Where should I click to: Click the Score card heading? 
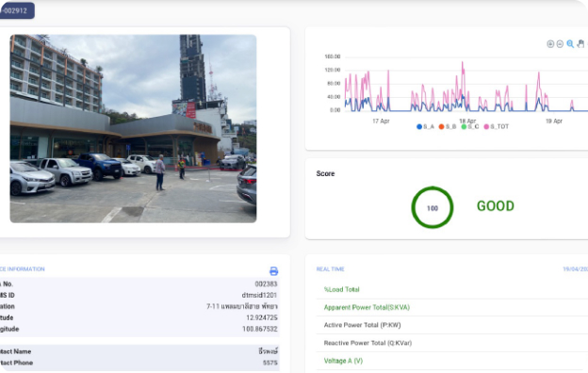[325, 173]
